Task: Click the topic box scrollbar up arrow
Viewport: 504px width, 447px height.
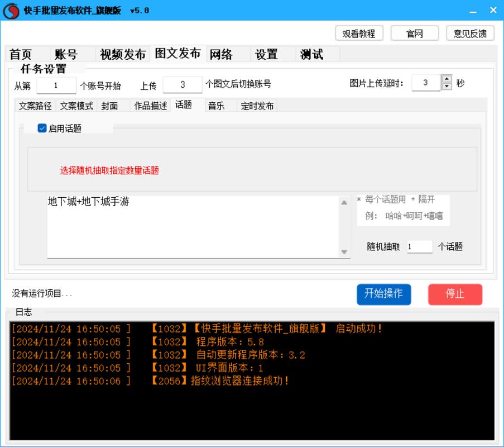Action: point(344,202)
